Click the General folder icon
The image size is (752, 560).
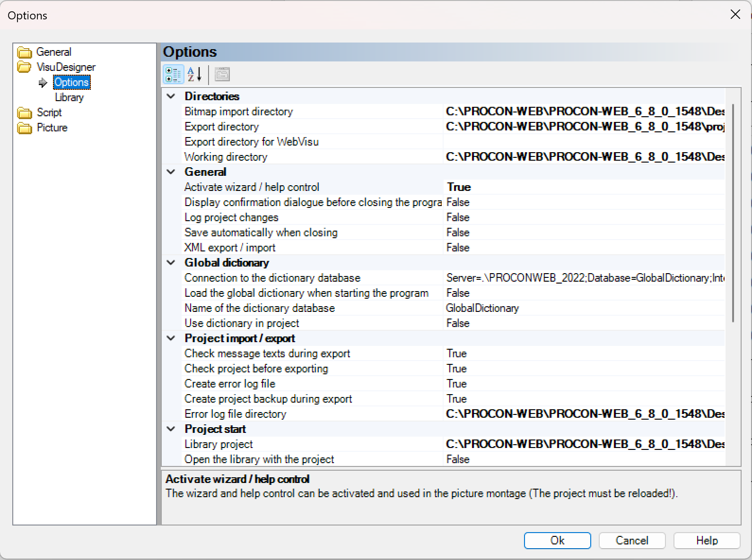coord(25,52)
